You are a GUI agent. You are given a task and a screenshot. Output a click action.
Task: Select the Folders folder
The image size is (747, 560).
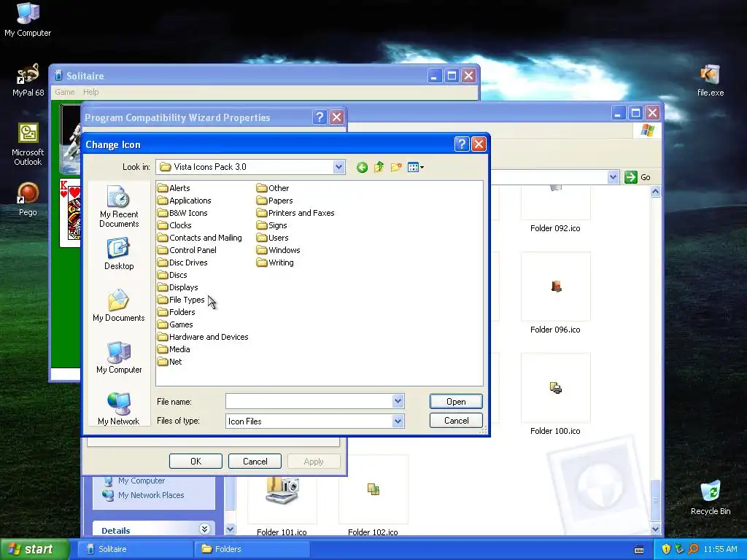pos(177,312)
